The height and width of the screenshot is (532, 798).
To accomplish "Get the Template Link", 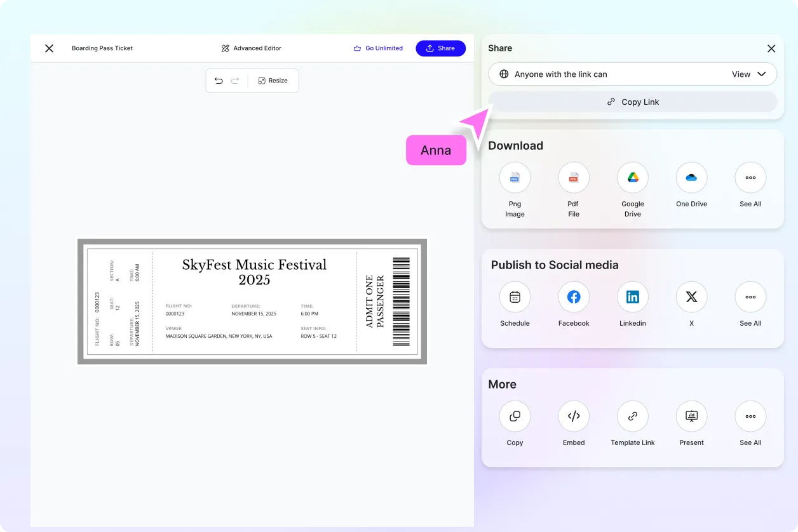I will (x=632, y=416).
